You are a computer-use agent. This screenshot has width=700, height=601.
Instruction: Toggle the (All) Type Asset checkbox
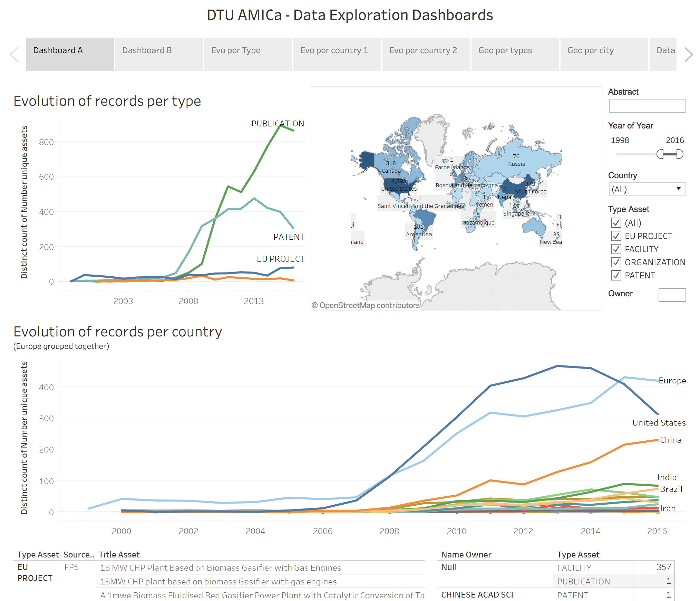[x=616, y=223]
